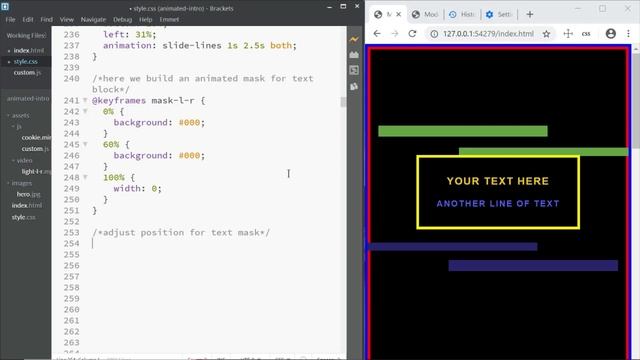Click the 'Working Files' header

pyautogui.click(x=27, y=36)
